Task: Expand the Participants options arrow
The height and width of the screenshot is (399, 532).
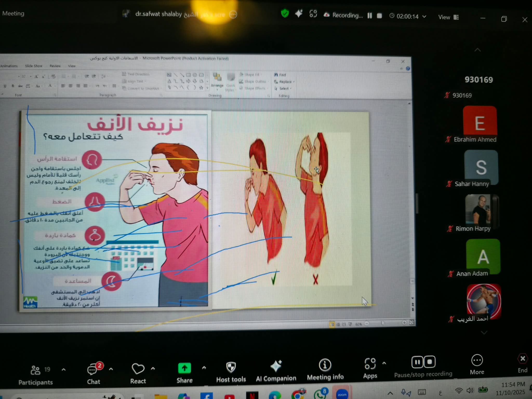Action: click(64, 369)
